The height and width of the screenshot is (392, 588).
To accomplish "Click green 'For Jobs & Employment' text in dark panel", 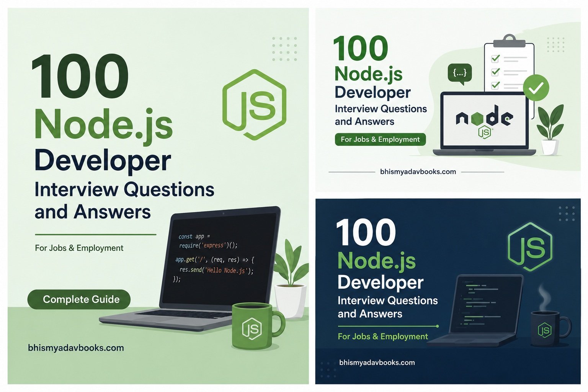I will pyautogui.click(x=383, y=336).
